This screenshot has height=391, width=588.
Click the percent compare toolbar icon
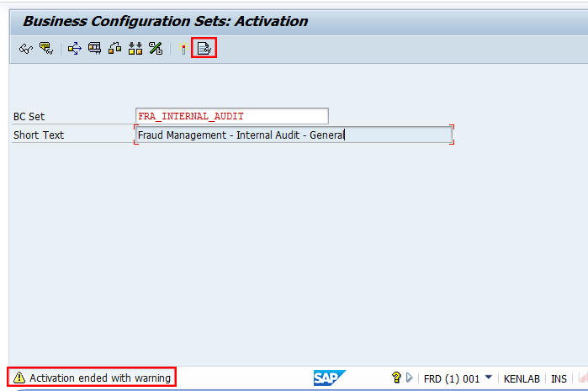pos(156,49)
